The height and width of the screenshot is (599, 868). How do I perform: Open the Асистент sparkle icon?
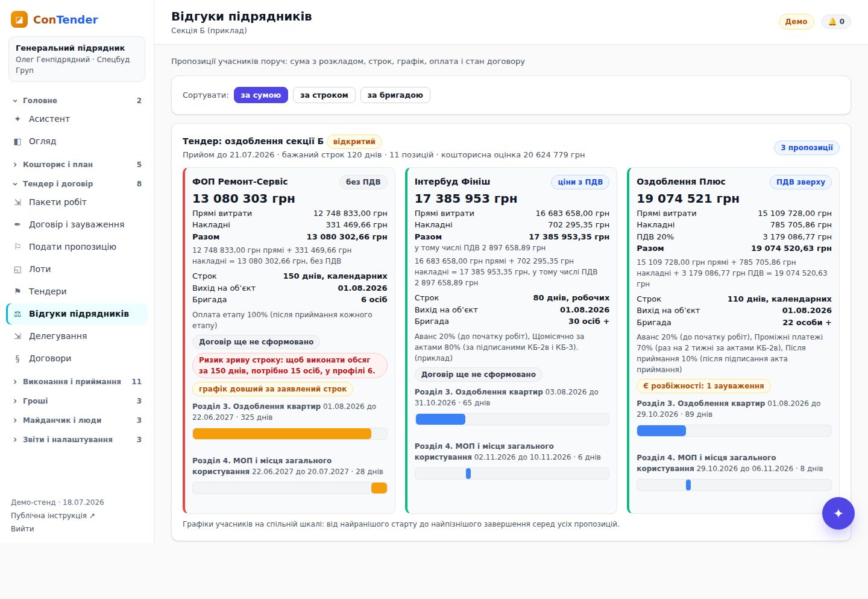(x=17, y=119)
